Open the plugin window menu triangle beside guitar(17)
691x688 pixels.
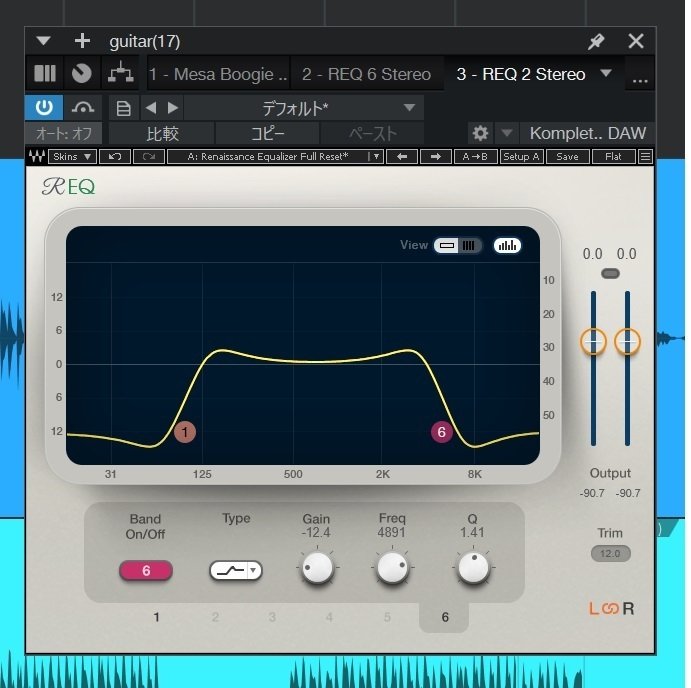click(43, 41)
